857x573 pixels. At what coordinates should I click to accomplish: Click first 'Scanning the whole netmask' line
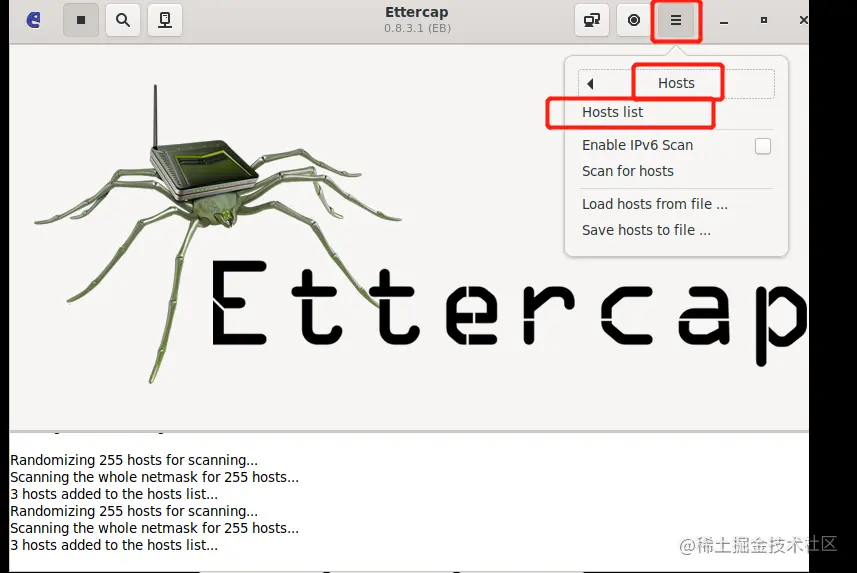[x=154, y=477]
